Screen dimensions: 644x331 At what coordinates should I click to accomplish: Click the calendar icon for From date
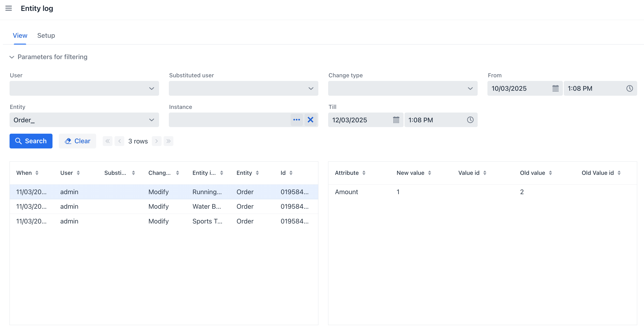555,88
